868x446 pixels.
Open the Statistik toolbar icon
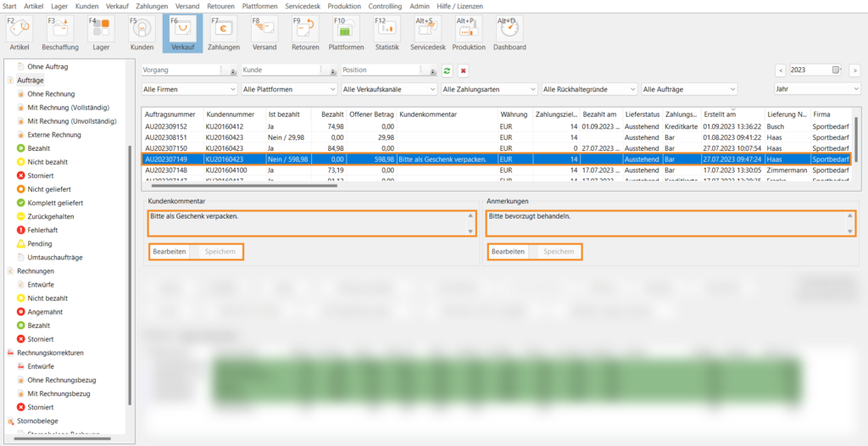click(387, 30)
